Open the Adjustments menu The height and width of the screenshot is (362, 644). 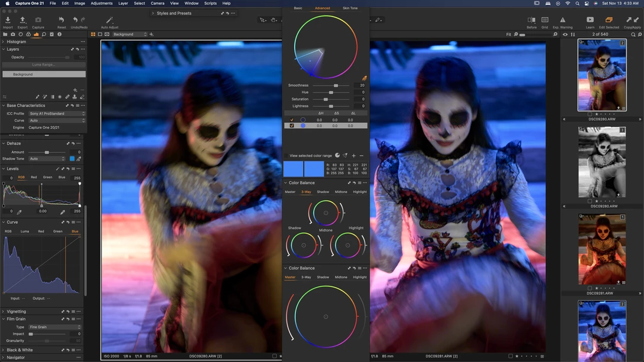(102, 4)
